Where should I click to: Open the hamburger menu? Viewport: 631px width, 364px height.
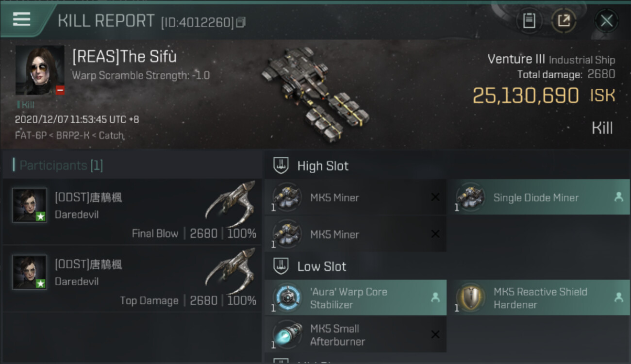click(21, 20)
